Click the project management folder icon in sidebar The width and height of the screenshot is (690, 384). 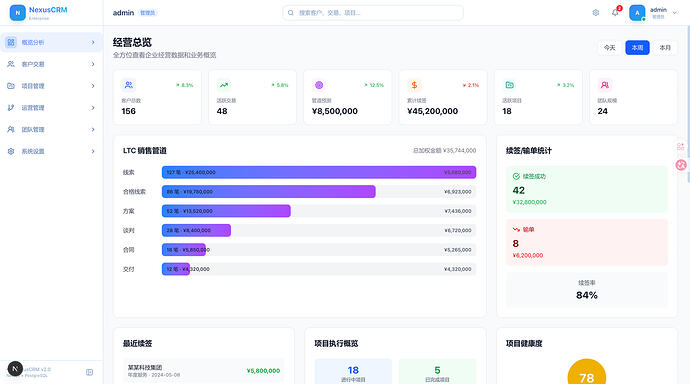pos(11,86)
